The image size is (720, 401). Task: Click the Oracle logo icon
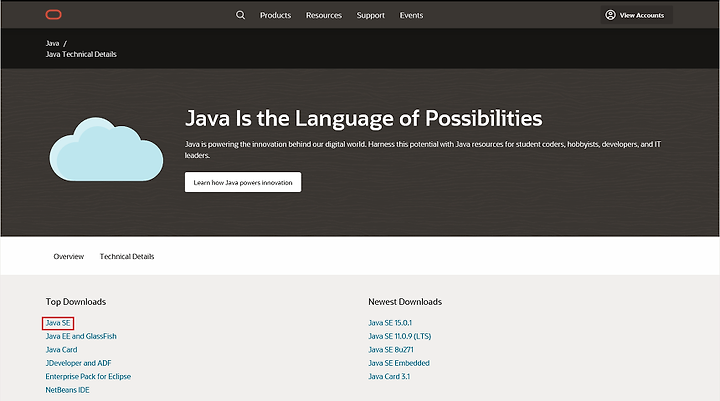coord(53,15)
